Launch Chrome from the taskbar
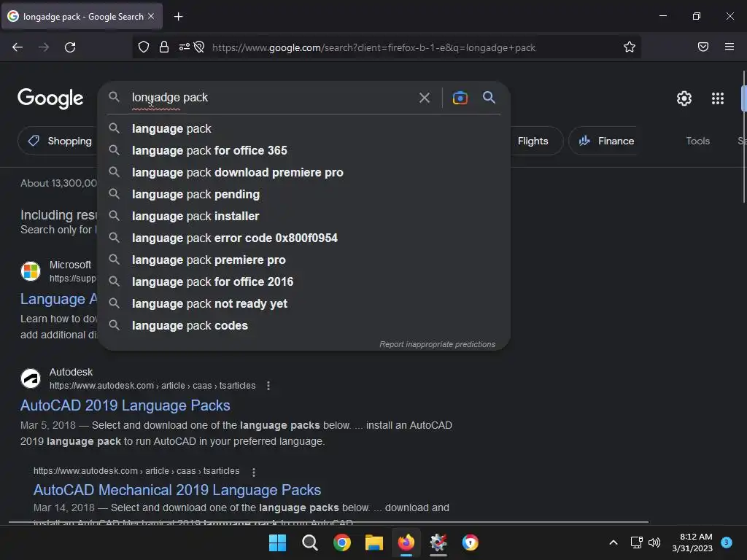 pyautogui.click(x=342, y=542)
